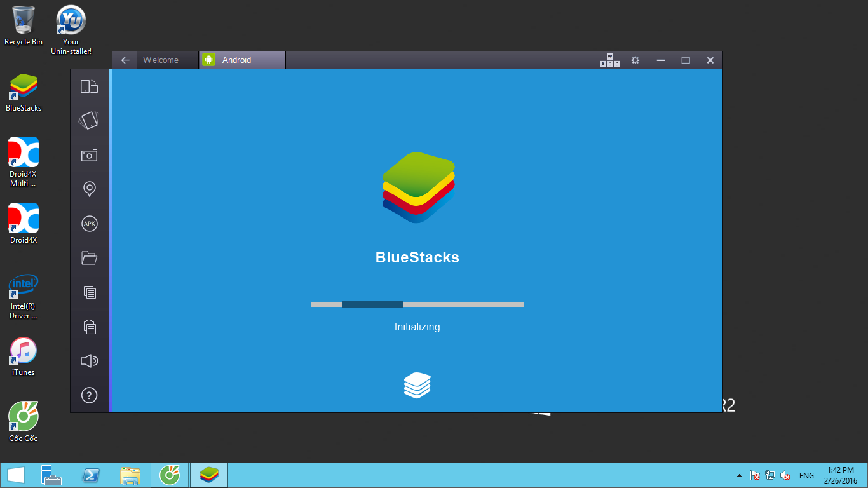Viewport: 868px width, 488px height.
Task: Open the set location pin icon
Action: (x=90, y=189)
